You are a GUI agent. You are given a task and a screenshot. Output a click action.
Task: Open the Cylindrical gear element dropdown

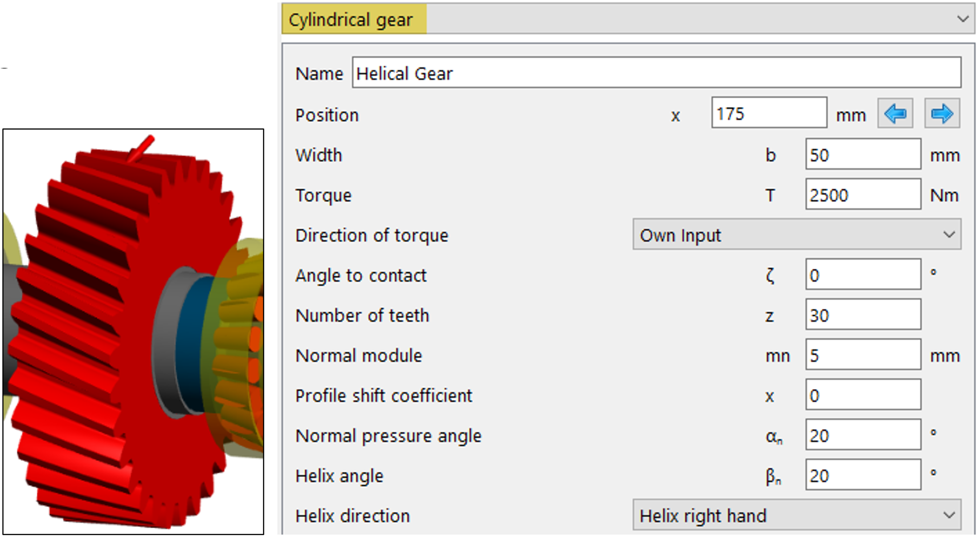tap(962, 19)
